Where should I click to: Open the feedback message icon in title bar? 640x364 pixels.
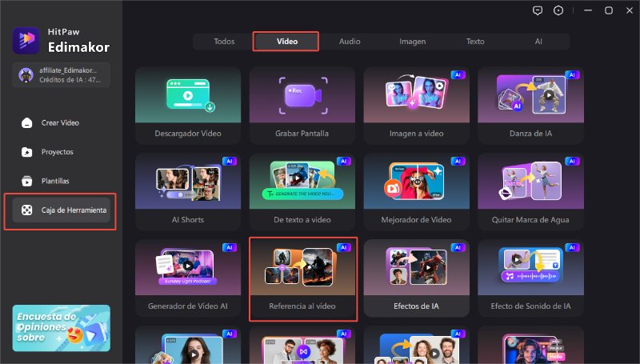[538, 10]
